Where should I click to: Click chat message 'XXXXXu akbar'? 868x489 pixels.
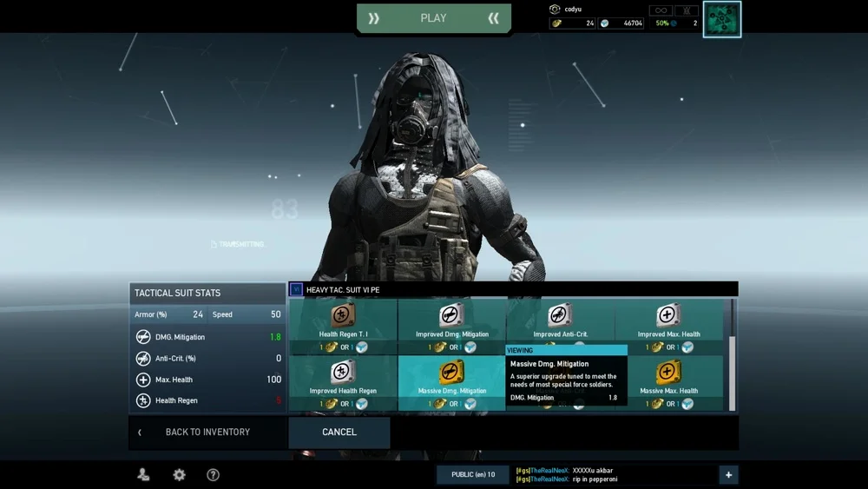pyautogui.click(x=592, y=470)
